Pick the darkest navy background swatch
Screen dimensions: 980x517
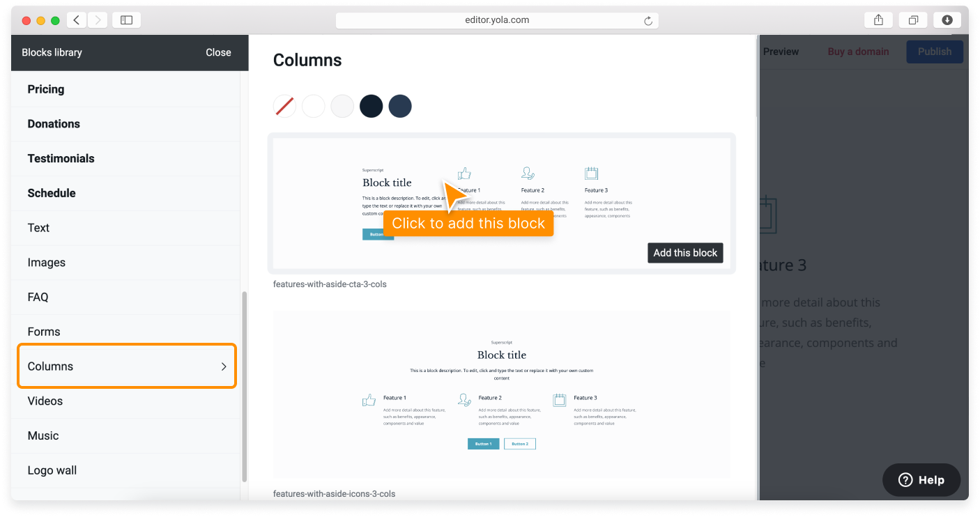(372, 107)
